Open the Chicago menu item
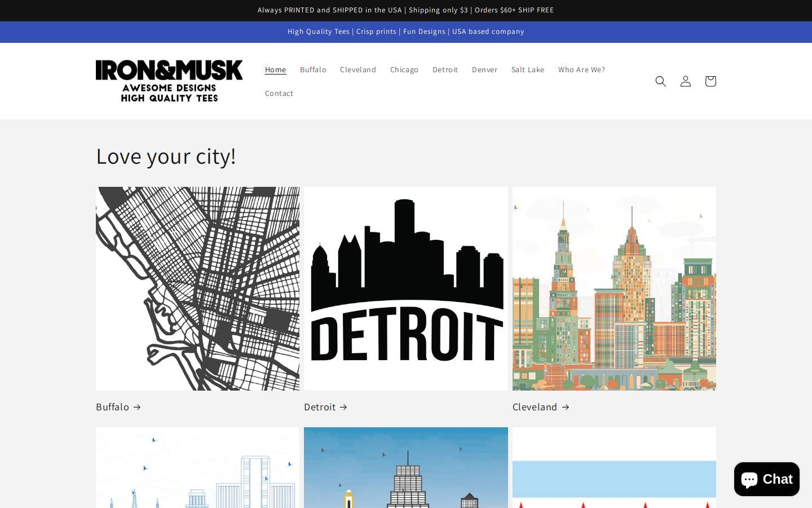This screenshot has width=812, height=508. click(x=404, y=69)
